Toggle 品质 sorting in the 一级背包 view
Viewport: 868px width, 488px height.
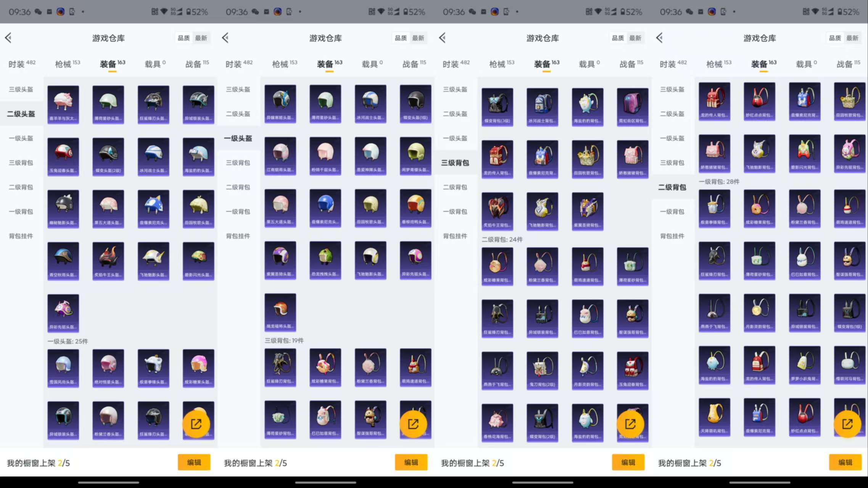pyautogui.click(x=834, y=38)
